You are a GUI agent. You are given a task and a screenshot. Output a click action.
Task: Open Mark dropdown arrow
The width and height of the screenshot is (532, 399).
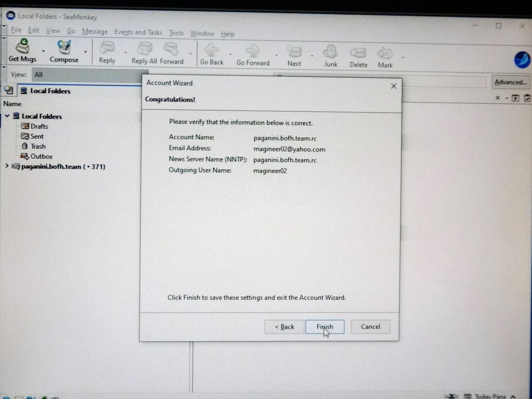pos(403,57)
